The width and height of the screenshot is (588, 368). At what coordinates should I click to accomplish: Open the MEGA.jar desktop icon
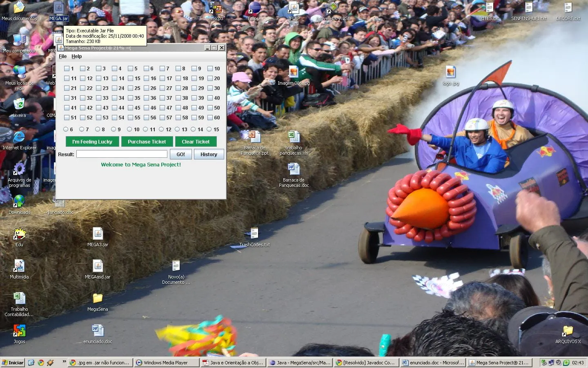tap(59, 11)
